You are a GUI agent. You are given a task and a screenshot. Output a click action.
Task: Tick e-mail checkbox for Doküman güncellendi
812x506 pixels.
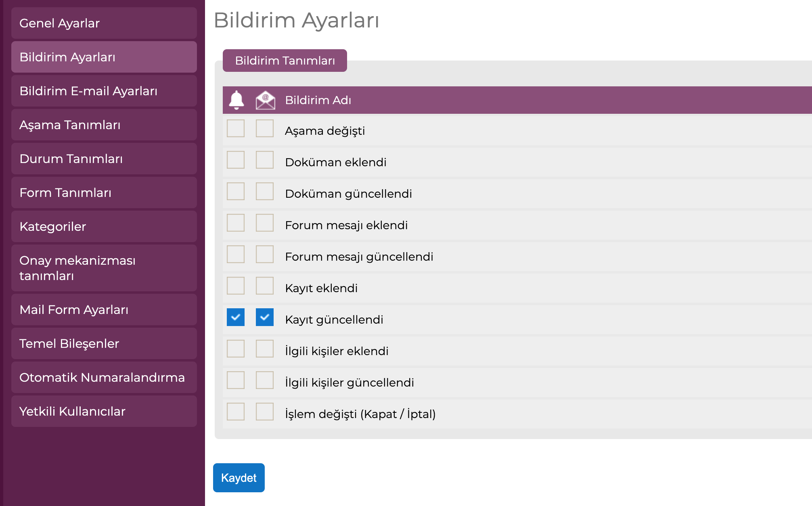click(x=265, y=191)
